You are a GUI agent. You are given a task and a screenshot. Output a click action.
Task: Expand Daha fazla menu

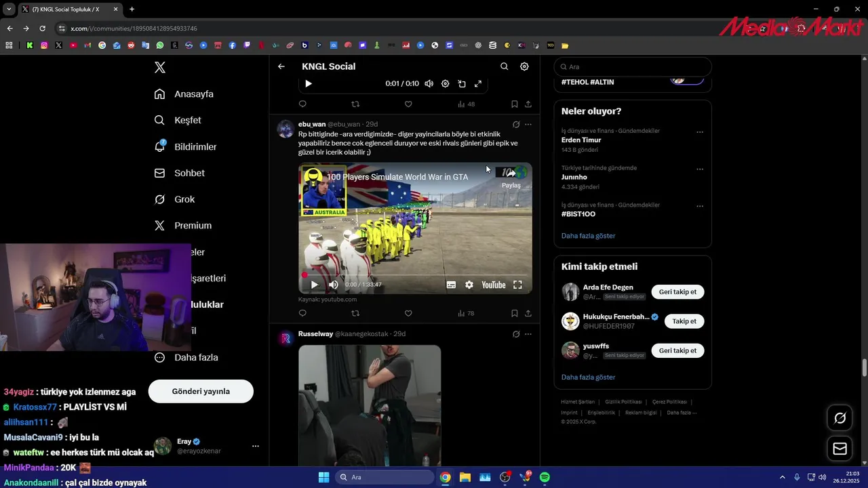(186, 357)
